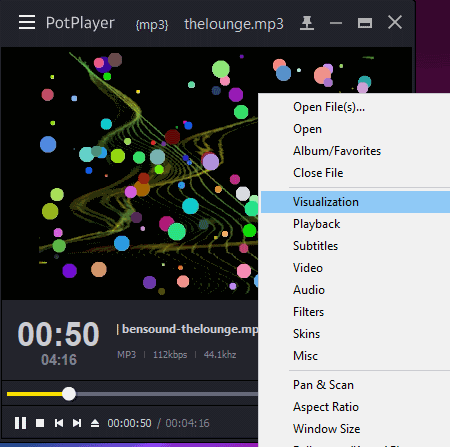
Task: Skip to the previous track
Action: (x=59, y=423)
